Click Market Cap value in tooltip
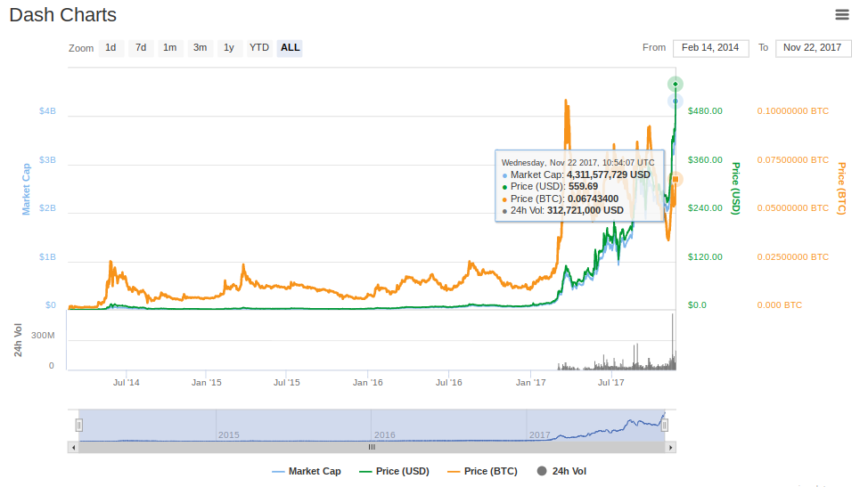868x487 pixels. click(x=609, y=175)
